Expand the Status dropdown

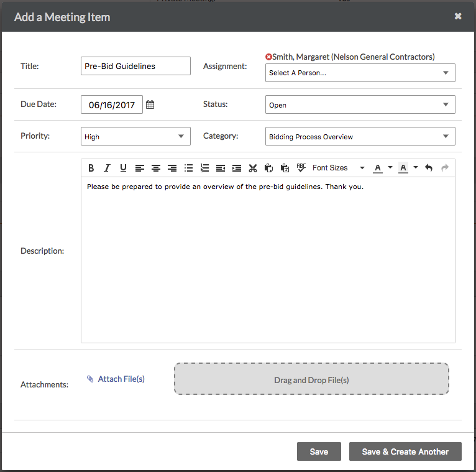point(360,105)
